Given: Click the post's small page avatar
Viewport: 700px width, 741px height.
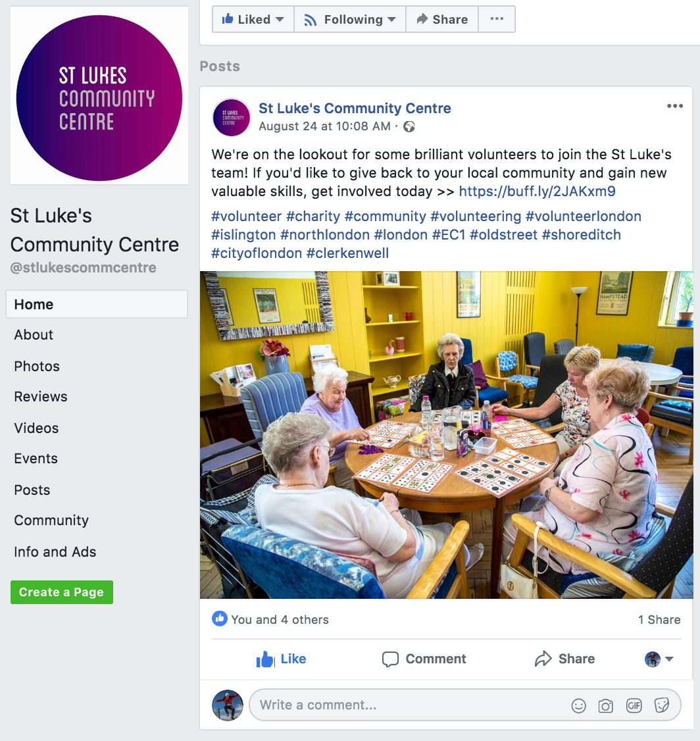Looking at the screenshot, I should (x=231, y=117).
